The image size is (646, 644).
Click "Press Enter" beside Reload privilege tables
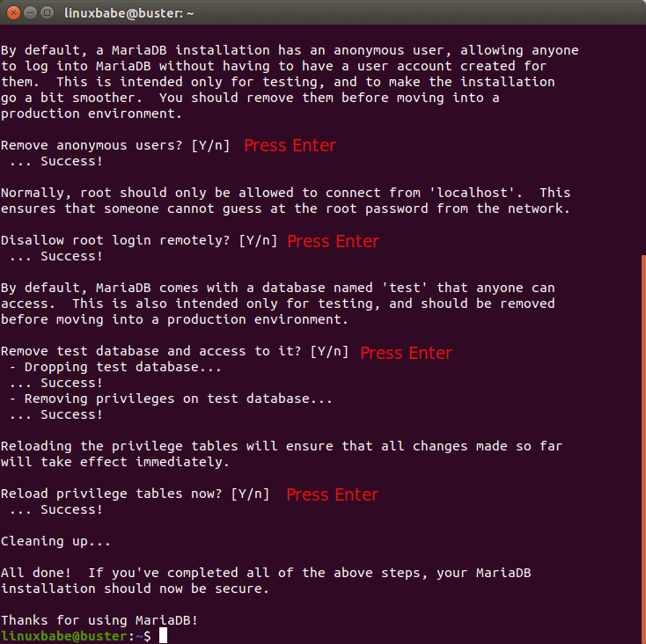(332, 495)
